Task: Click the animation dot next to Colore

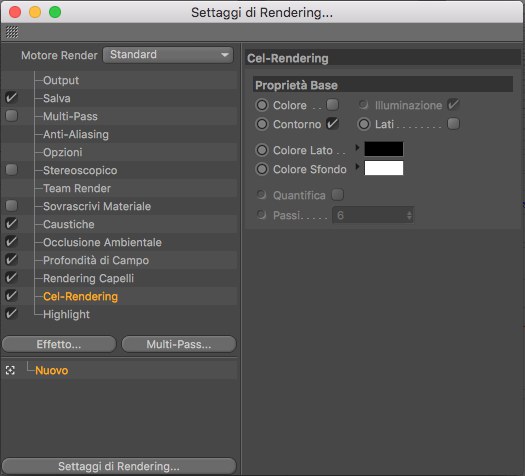Action: click(x=262, y=105)
